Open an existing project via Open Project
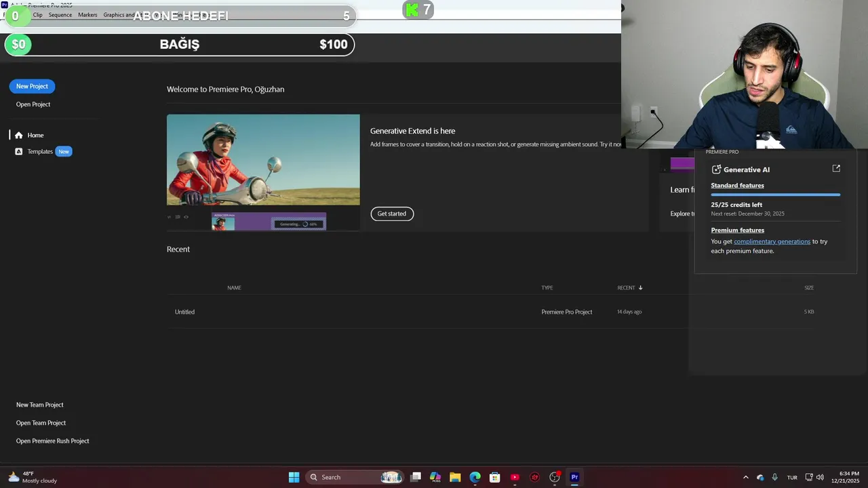 click(33, 104)
